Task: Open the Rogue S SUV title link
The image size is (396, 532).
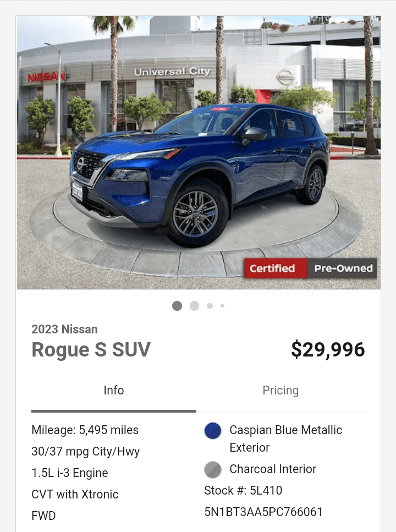Action: click(91, 349)
